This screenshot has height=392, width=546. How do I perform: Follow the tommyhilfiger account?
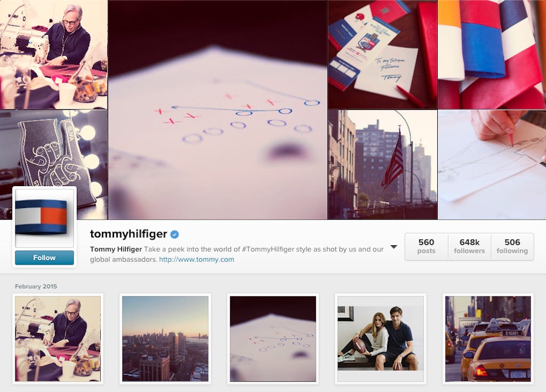[x=44, y=258]
